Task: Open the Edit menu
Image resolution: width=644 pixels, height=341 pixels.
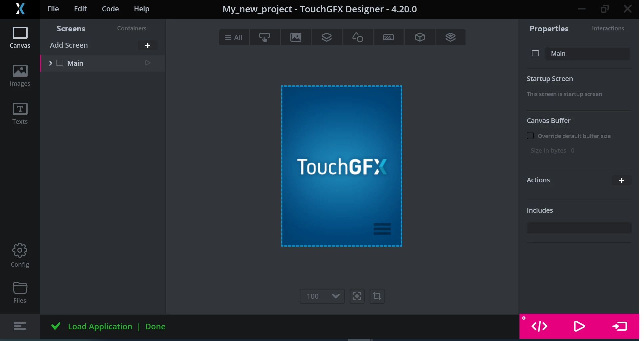Action: (x=80, y=9)
